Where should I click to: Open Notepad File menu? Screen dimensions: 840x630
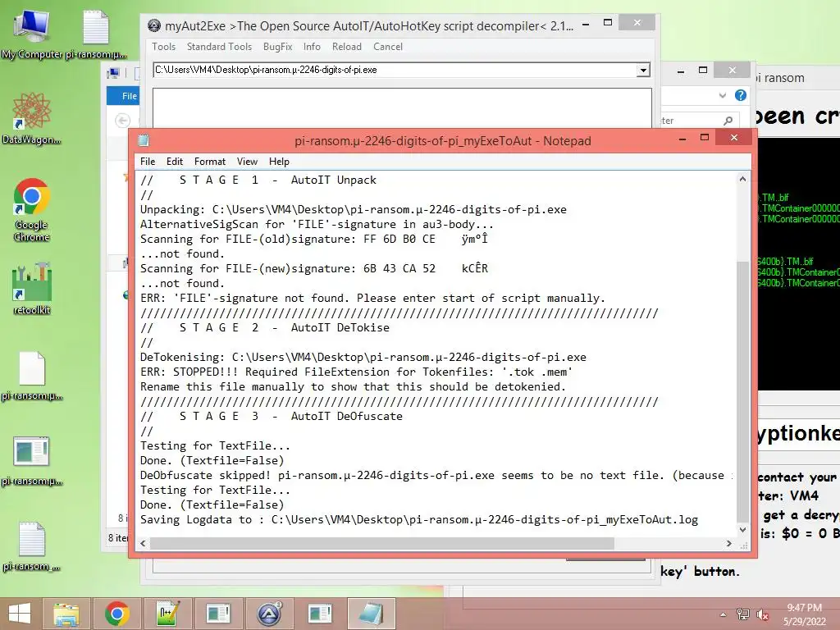[148, 162]
